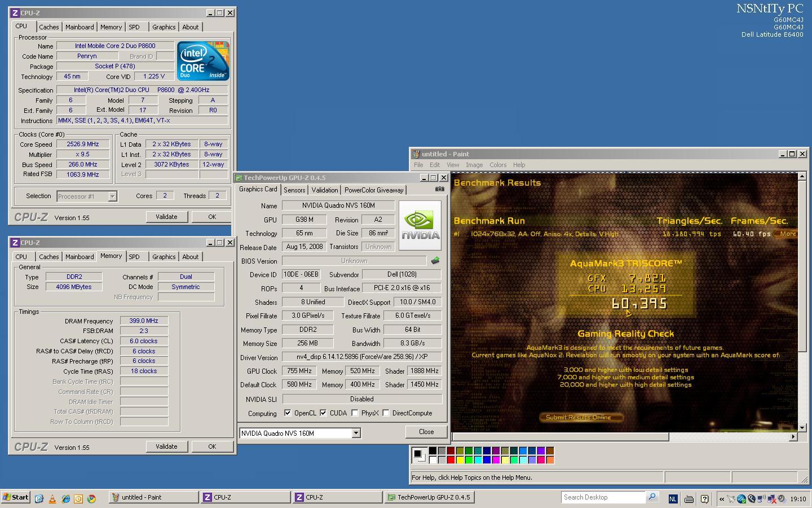Screen dimensions: 812x508
Task: Open the Start menu
Action: (16, 497)
